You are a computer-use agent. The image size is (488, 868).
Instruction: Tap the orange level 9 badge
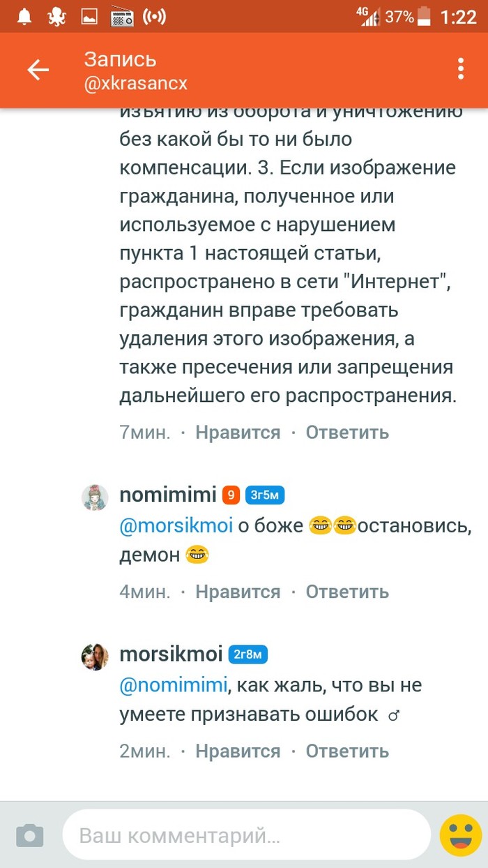click(231, 496)
